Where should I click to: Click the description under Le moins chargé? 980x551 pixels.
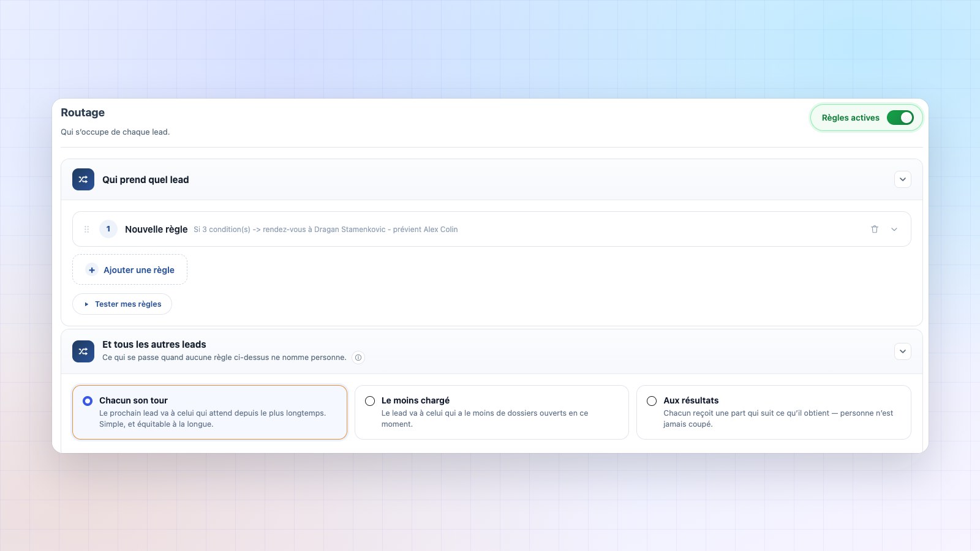point(484,419)
